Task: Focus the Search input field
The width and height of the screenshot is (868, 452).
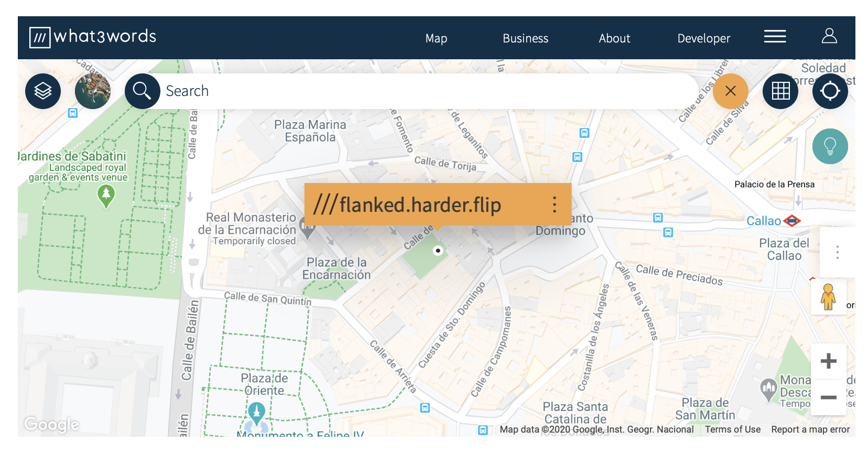Action: (x=430, y=91)
